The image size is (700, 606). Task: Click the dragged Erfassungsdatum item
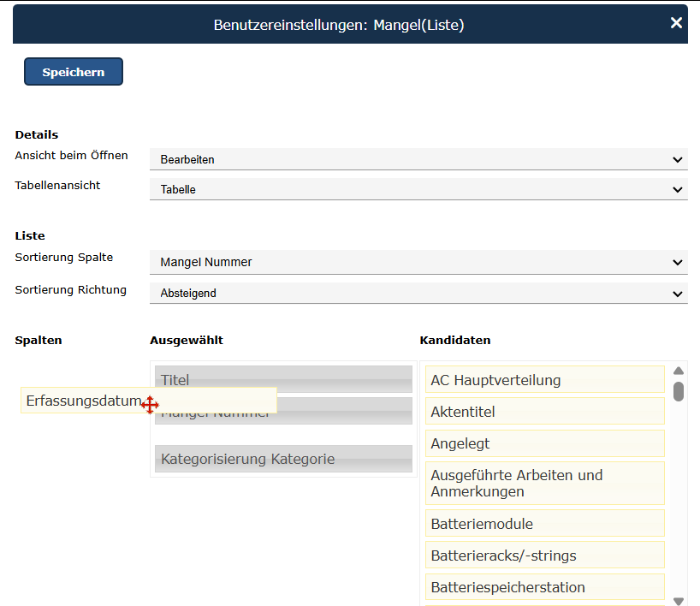point(83,401)
